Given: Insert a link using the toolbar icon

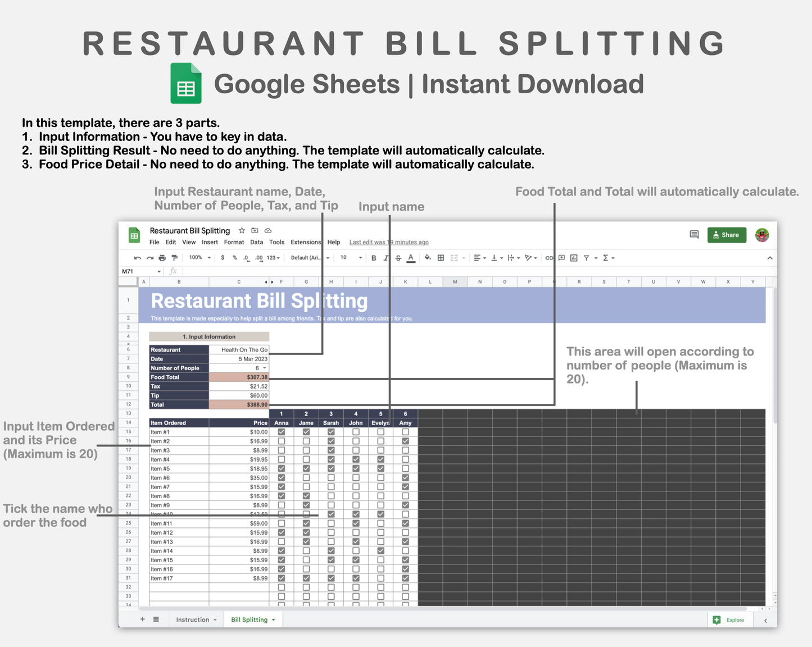Looking at the screenshot, I should point(548,258).
